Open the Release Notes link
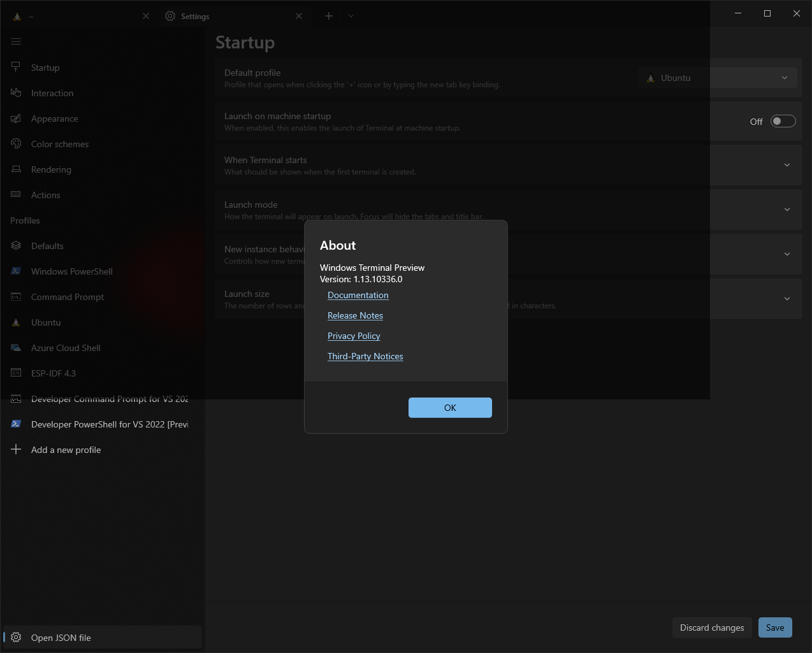Screen dimensions: 812x653 (x=355, y=315)
